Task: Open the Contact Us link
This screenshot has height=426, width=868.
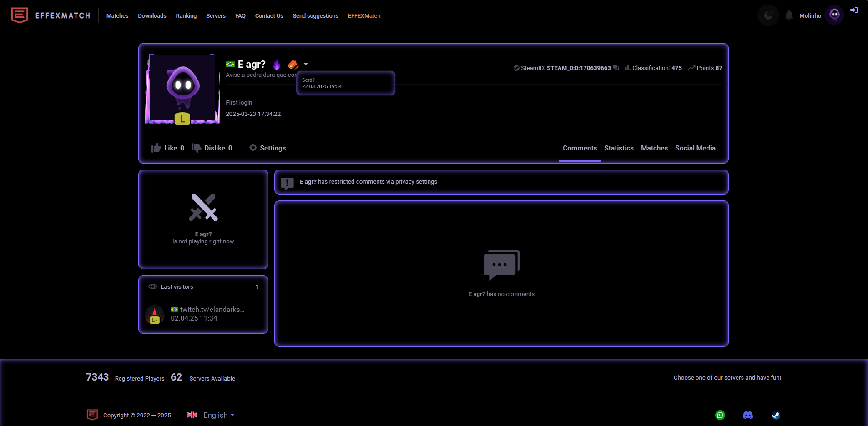Action: pos(269,15)
